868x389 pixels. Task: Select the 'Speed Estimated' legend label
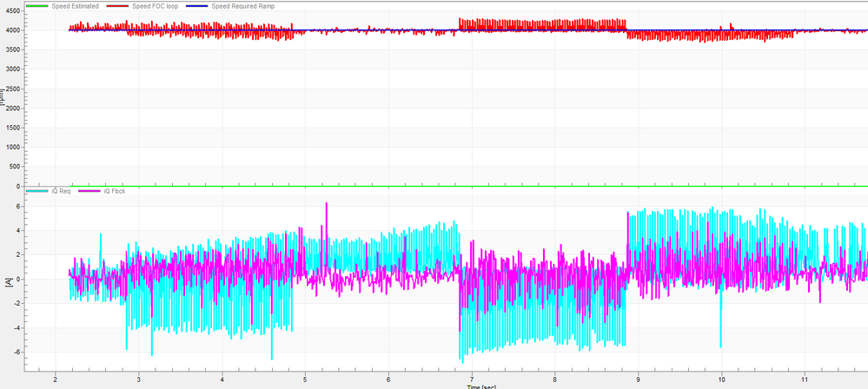76,6
